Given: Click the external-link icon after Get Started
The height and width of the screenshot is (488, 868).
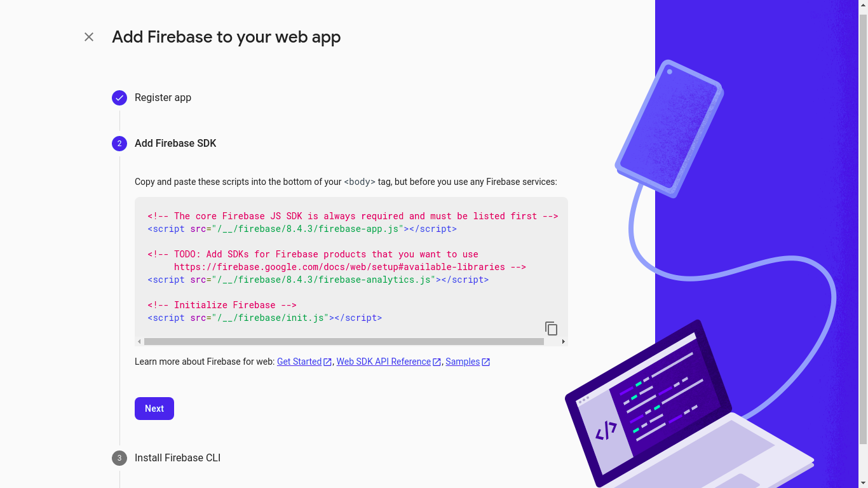Looking at the screenshot, I should pyautogui.click(x=328, y=362).
